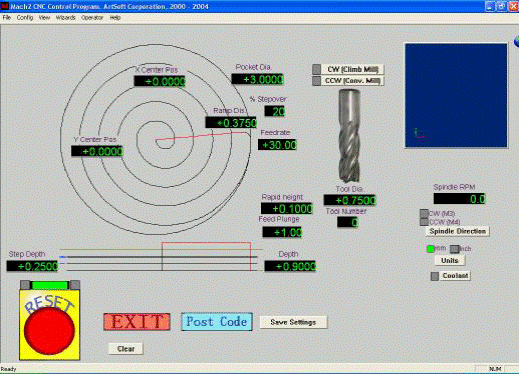Click the depth cross-section diagram
The width and height of the screenshot is (519, 374).
click(159, 257)
